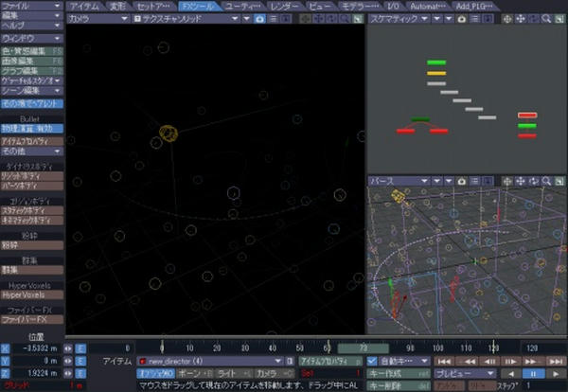The width and height of the screenshot is (568, 392).
Task: Switch to the アイテム tab
Action: coord(85,7)
